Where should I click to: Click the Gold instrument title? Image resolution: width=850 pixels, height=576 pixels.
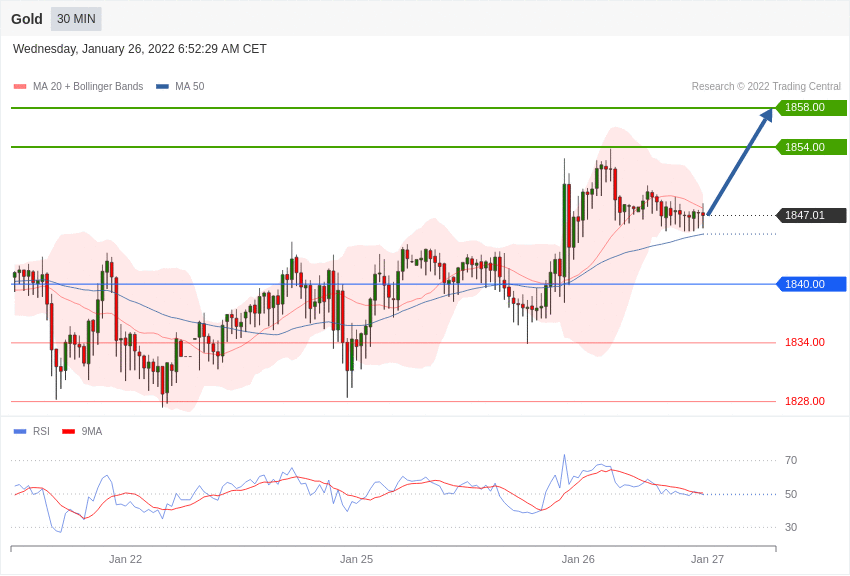point(27,19)
